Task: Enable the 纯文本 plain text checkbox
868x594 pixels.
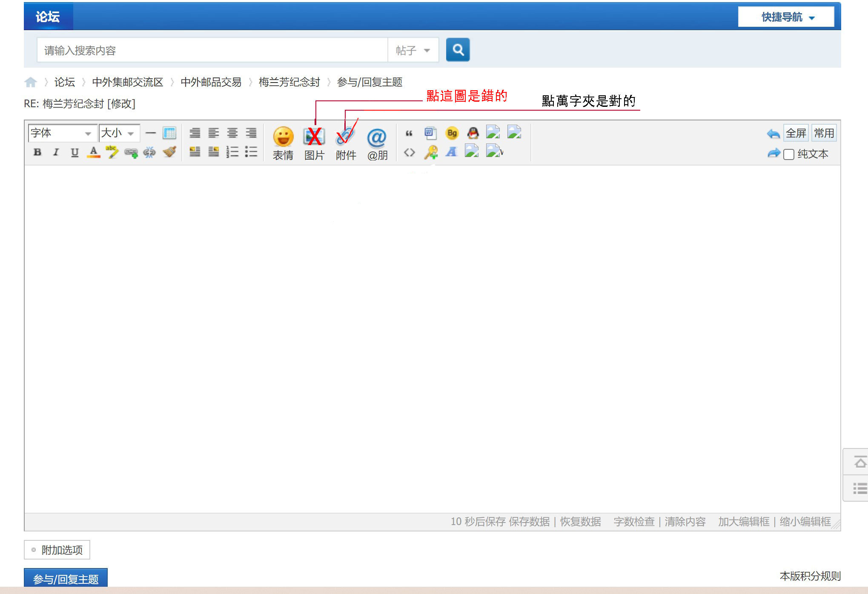Action: tap(788, 154)
